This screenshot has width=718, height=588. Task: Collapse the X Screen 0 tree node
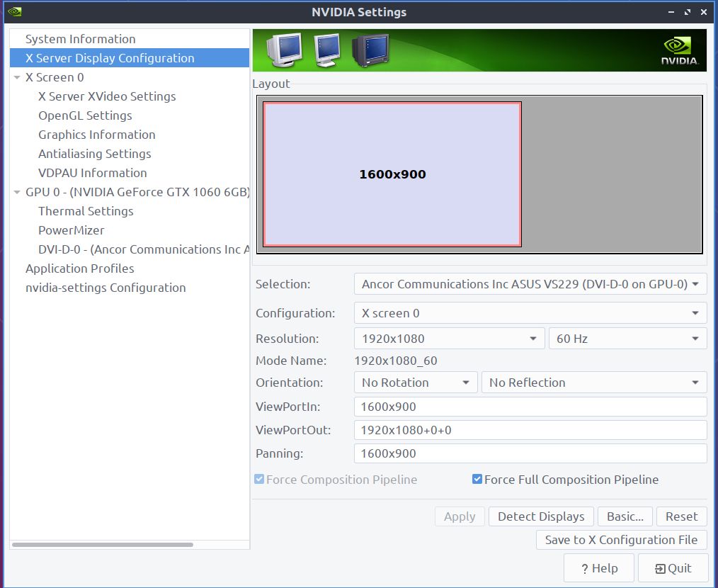pyautogui.click(x=17, y=77)
